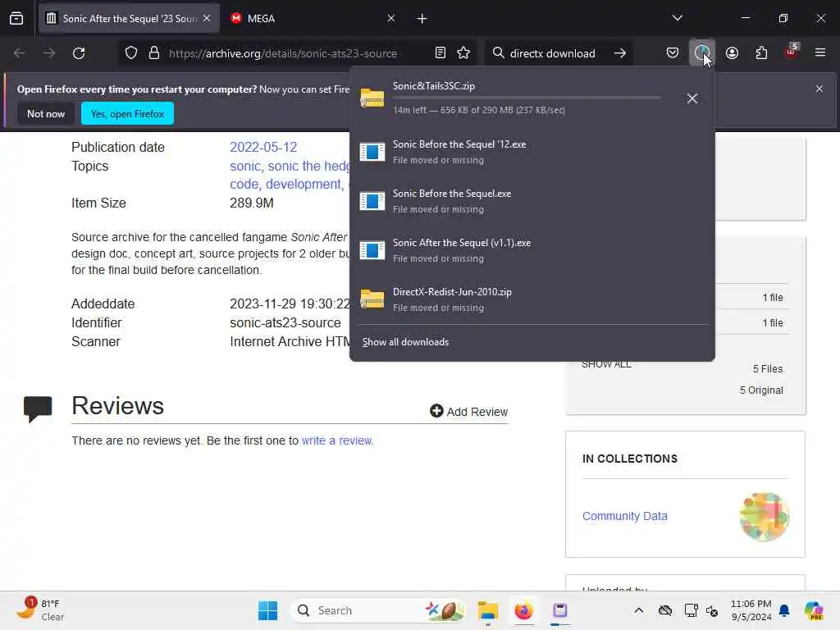Submit search with arrow button
The height and width of the screenshot is (630, 840).
[x=620, y=53]
